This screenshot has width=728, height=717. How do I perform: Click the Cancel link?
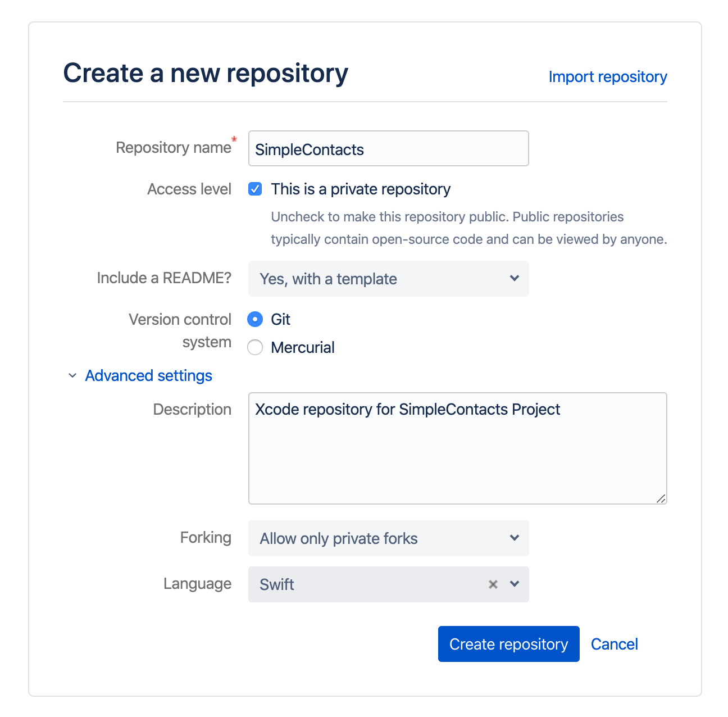coord(614,644)
